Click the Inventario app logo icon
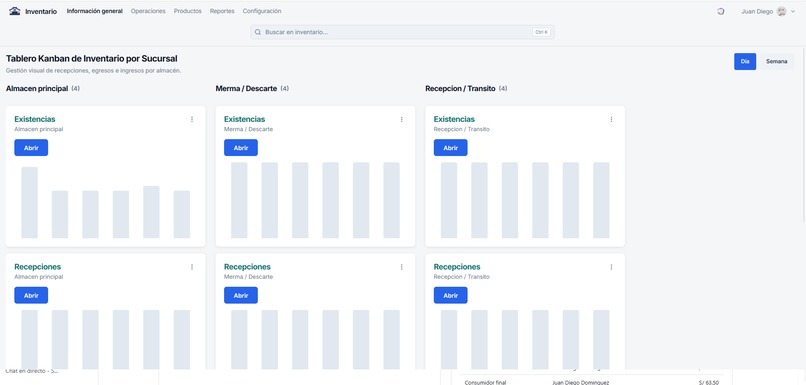Screen dimensions: 806x385 click(14, 11)
